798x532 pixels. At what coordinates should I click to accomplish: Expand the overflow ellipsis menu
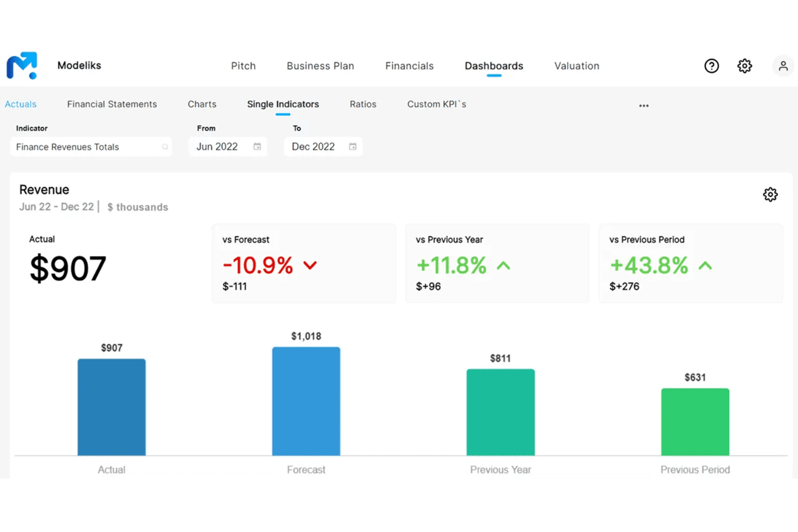click(x=644, y=106)
